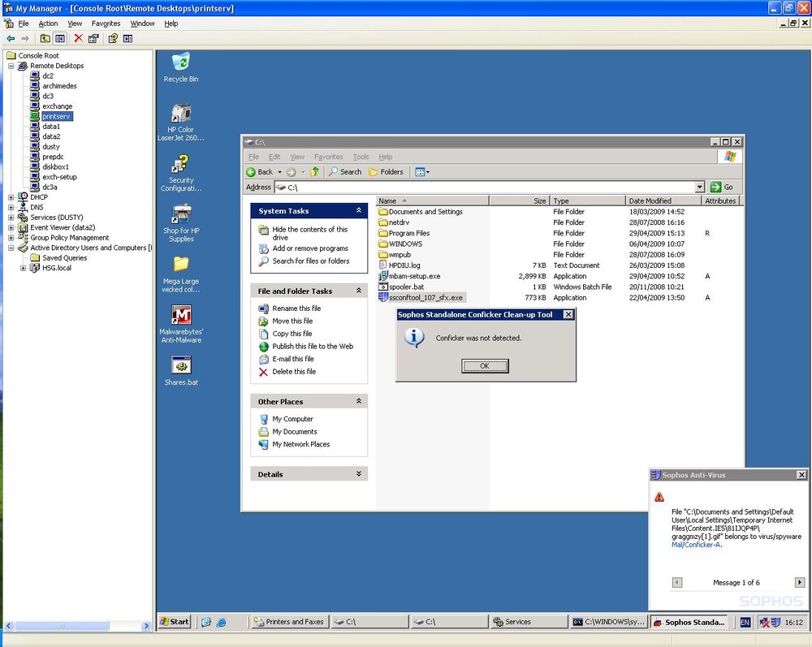Viewport: 812px width, 647px height.
Task: Expand the HSG.local tree node
Action: tap(23, 268)
